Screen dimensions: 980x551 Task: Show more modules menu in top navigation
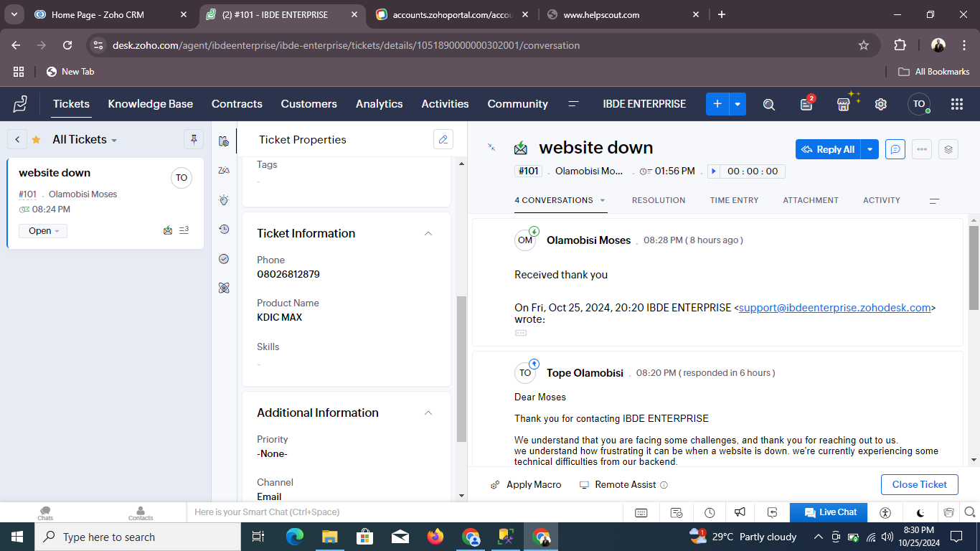pyautogui.click(x=573, y=104)
